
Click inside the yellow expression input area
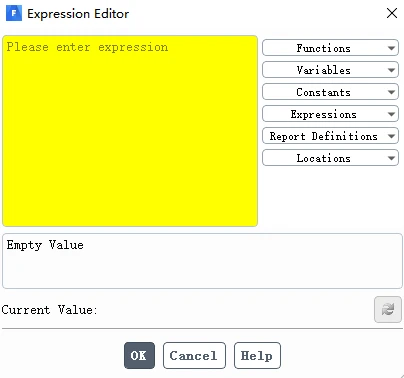point(130,131)
